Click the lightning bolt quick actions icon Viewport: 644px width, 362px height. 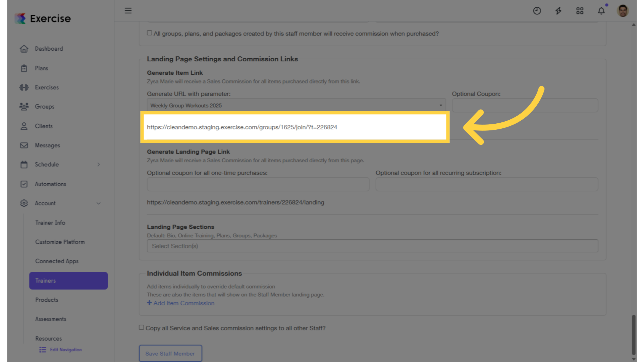pos(558,11)
